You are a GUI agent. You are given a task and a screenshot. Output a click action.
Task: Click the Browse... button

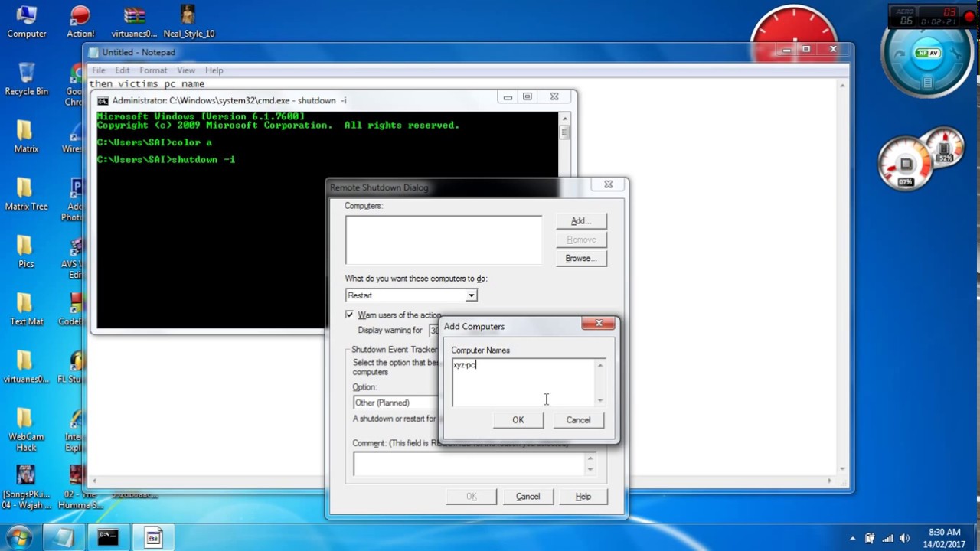[581, 258]
